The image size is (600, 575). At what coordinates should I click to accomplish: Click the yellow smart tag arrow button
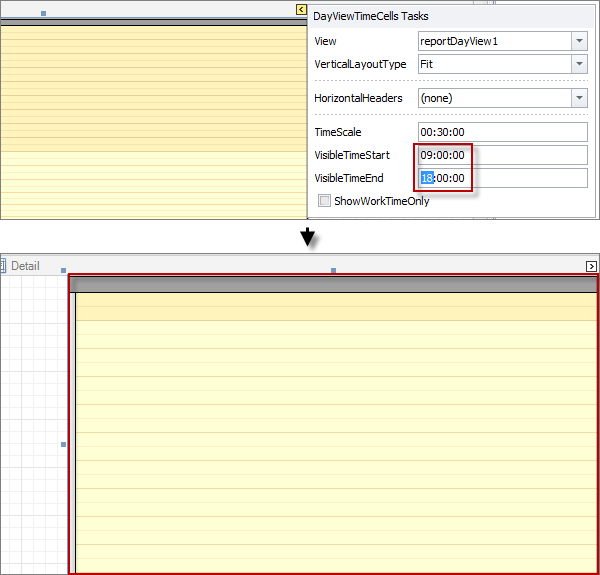[x=301, y=9]
